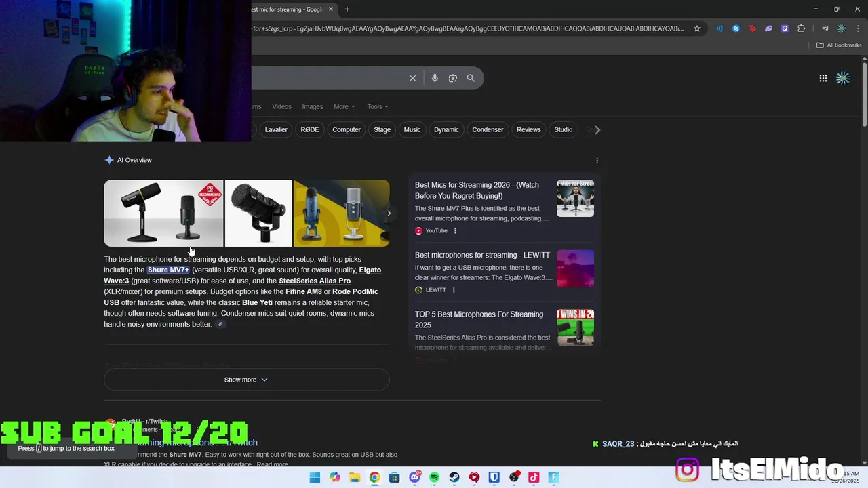This screenshot has height=488, width=868.
Task: Open AI Overview three-dot options
Action: tap(597, 161)
